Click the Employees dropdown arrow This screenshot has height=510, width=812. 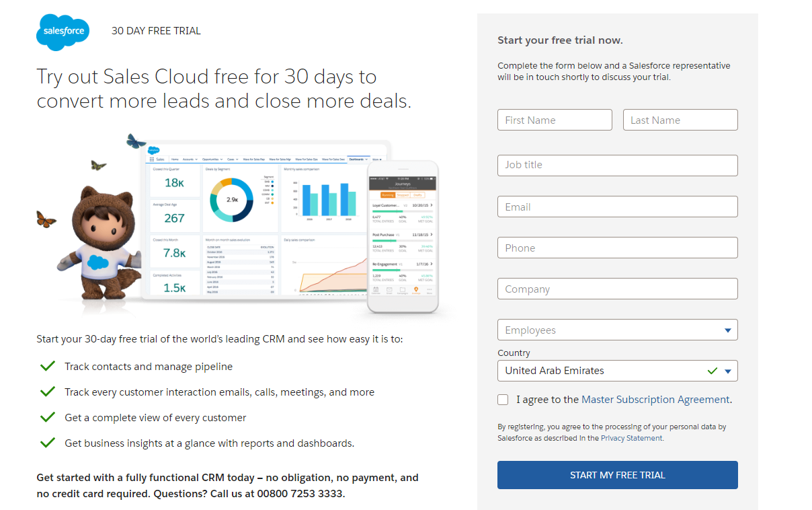(728, 330)
